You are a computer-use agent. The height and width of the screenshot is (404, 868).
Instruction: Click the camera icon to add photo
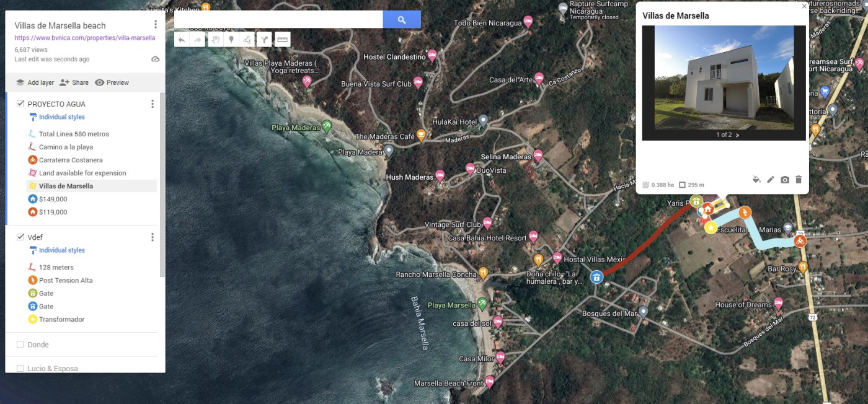785,180
